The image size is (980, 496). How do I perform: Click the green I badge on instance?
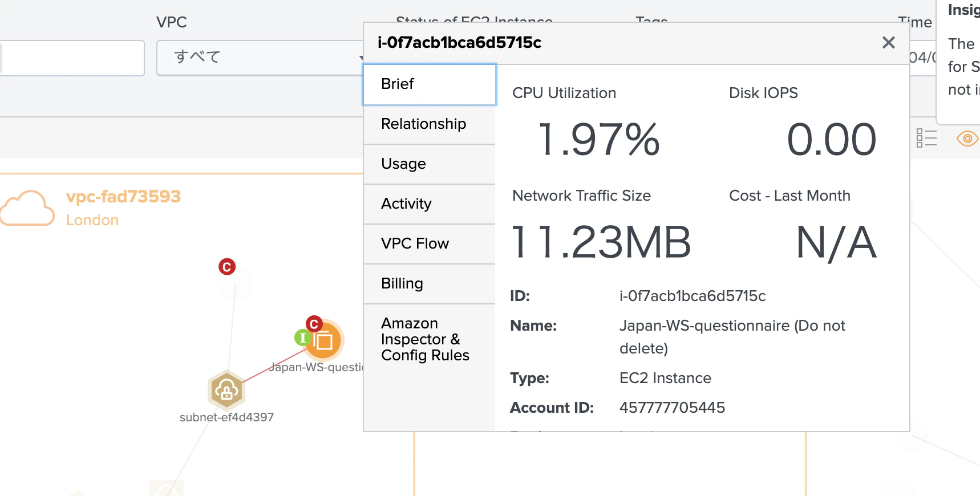[302, 338]
